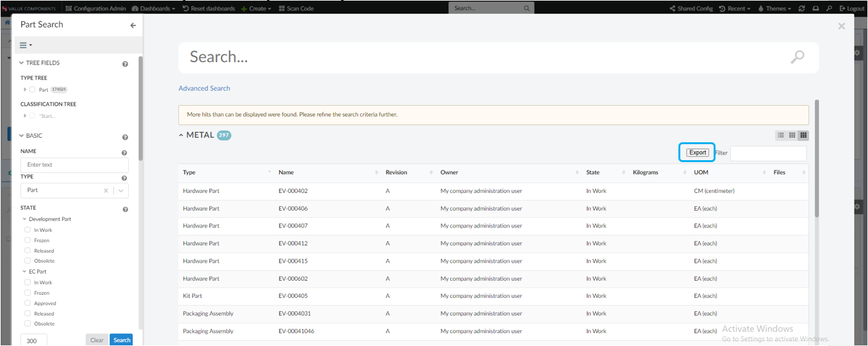Clear the Part value in TYPE field
The image size is (868, 346).
point(106,190)
